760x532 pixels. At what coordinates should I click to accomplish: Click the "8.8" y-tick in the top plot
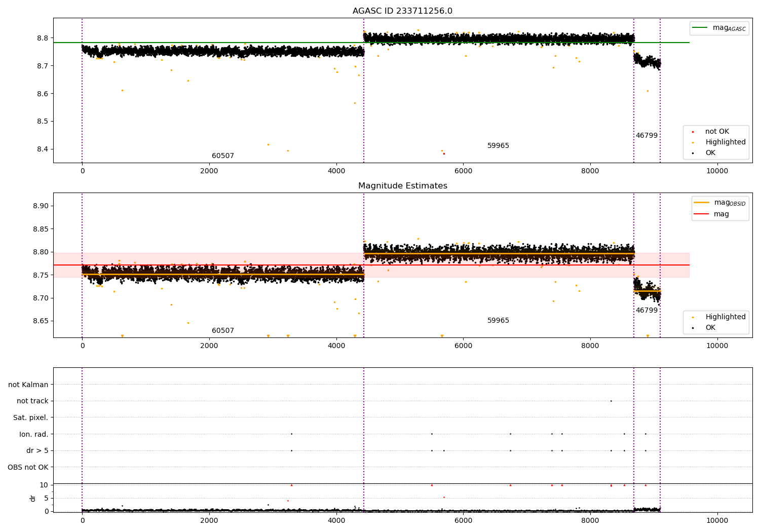(43, 39)
